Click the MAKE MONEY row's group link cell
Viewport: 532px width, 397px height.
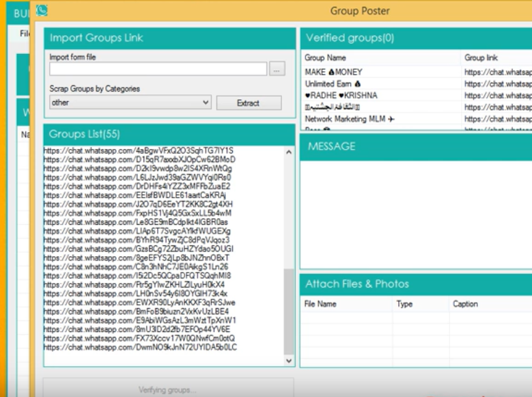pyautogui.click(x=497, y=72)
